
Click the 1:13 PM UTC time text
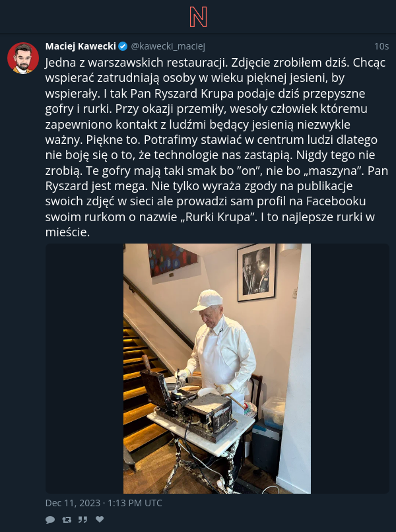(135, 503)
